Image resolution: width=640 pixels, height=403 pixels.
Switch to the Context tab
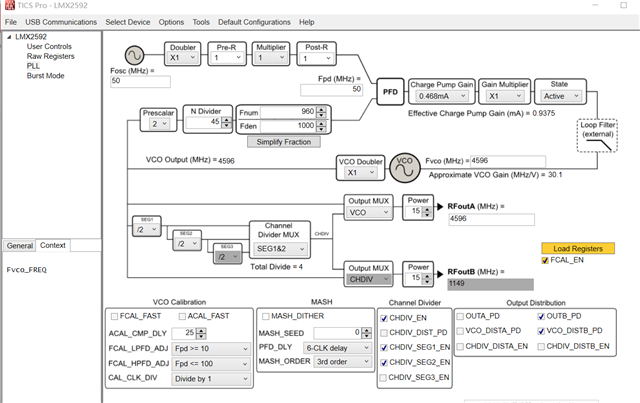coord(53,245)
